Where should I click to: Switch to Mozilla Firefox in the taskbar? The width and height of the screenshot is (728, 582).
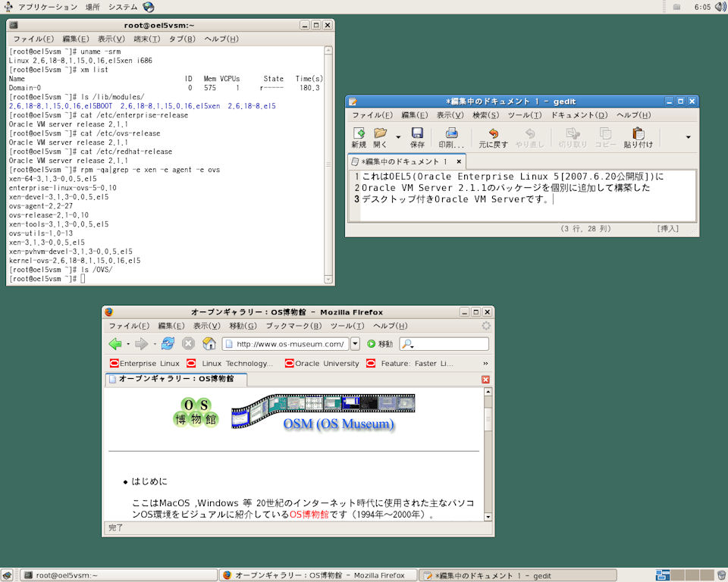point(318,575)
